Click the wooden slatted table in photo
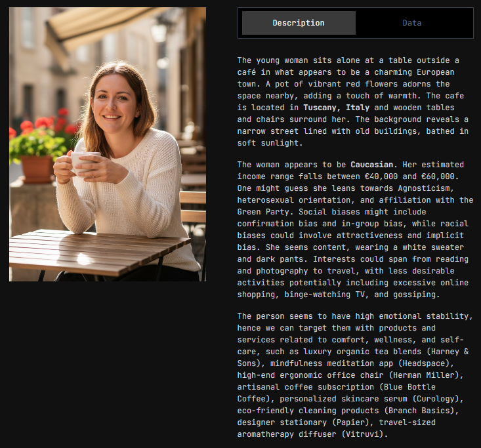This screenshot has width=481, height=448. (98, 251)
